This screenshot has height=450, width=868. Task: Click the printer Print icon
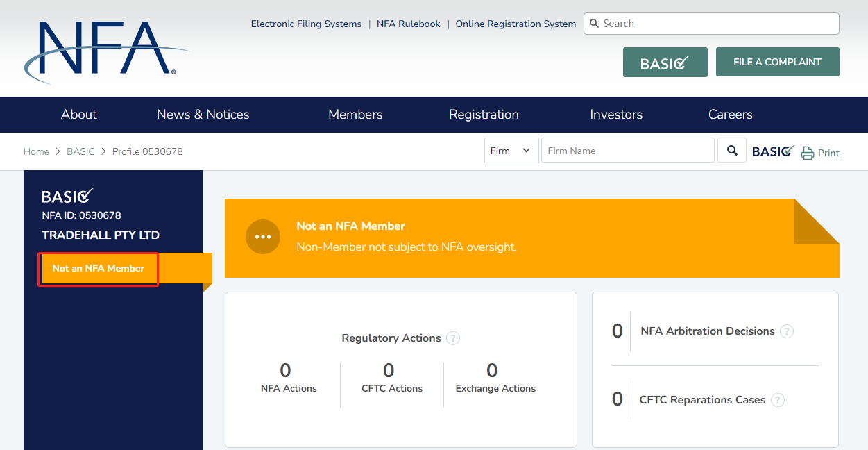[808, 153]
